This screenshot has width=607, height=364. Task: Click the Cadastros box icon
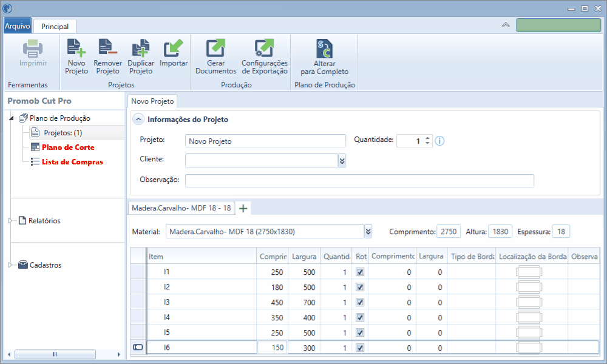click(23, 265)
